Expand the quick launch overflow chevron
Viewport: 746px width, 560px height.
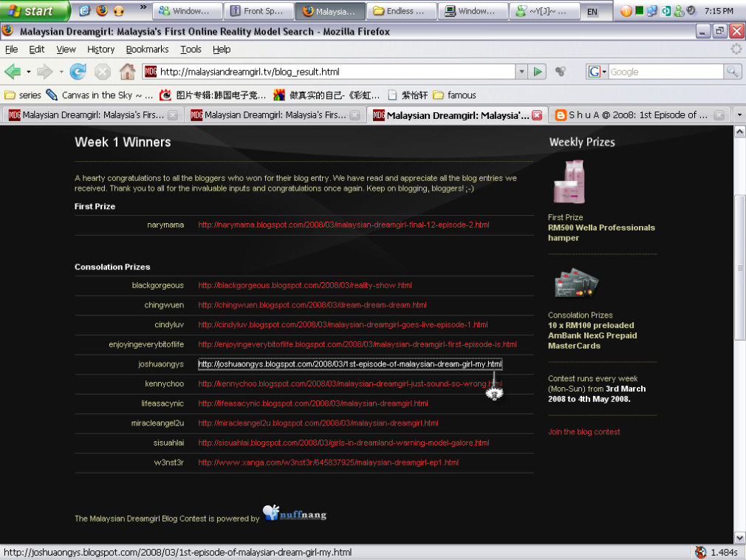point(143,7)
